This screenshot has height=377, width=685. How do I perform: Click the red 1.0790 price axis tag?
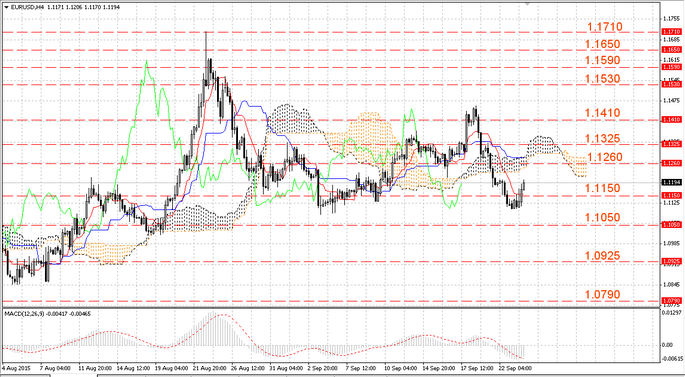pos(671,301)
